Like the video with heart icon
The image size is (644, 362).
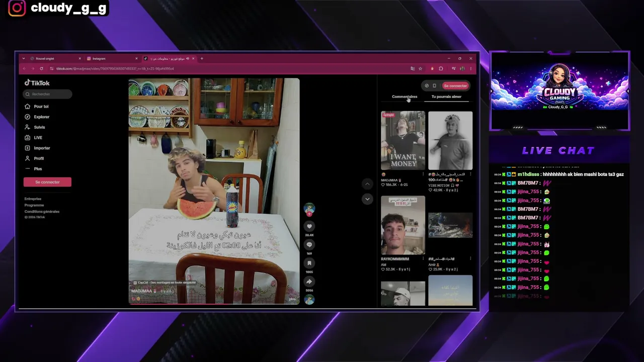pos(309,226)
